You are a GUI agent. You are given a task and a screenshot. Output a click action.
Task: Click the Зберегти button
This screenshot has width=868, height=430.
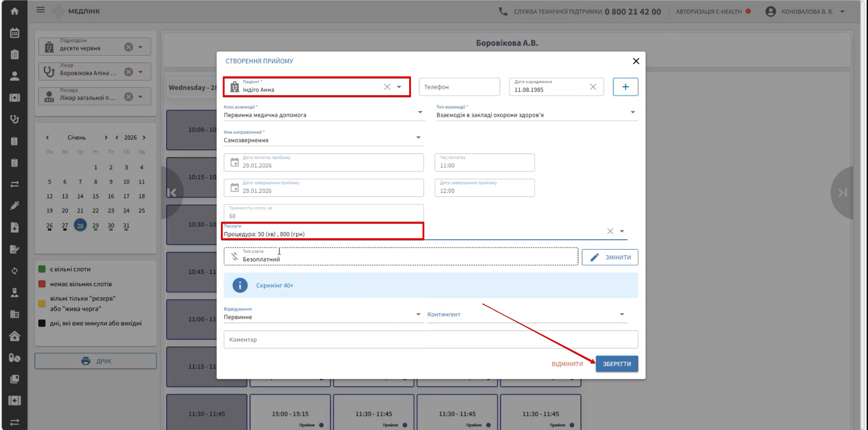pos(616,364)
